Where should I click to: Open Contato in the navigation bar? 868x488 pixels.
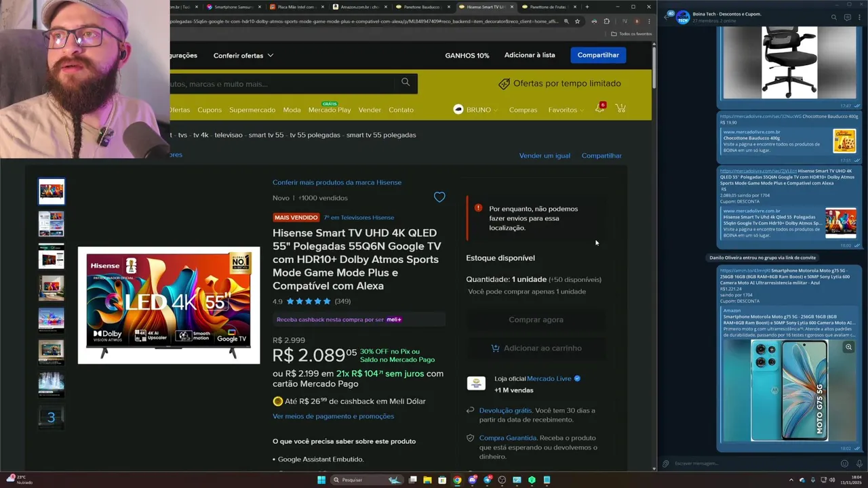401,110
